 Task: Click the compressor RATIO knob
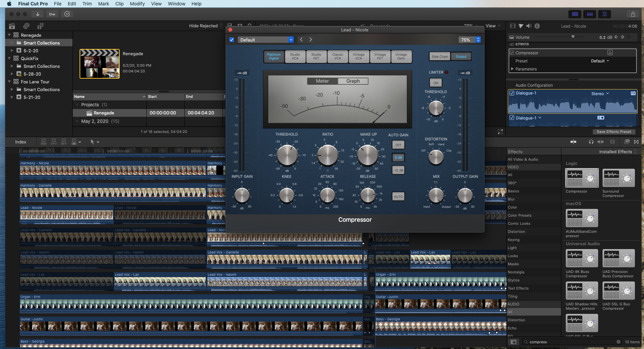click(327, 155)
